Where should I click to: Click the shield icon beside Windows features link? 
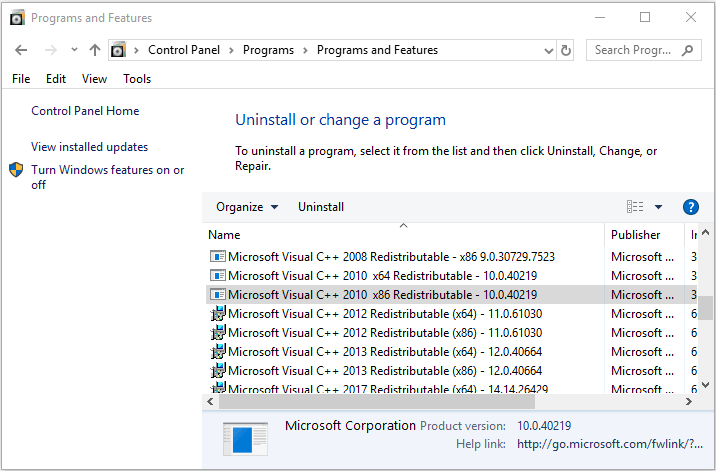click(x=16, y=170)
